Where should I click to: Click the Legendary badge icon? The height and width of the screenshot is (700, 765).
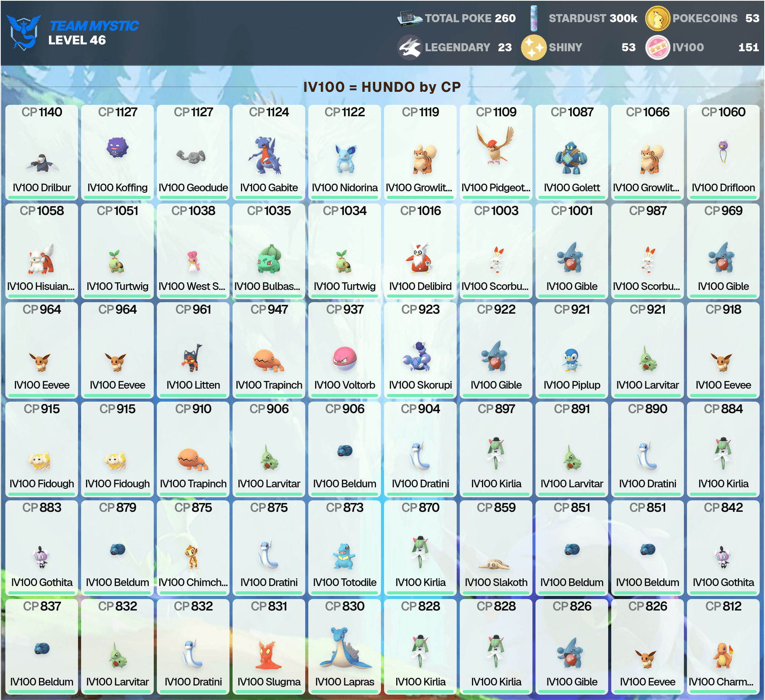pos(410,47)
